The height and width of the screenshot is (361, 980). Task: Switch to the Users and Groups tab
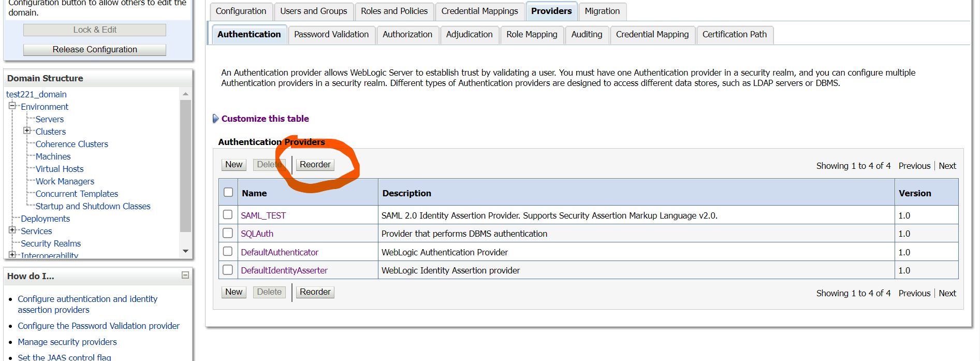[314, 11]
